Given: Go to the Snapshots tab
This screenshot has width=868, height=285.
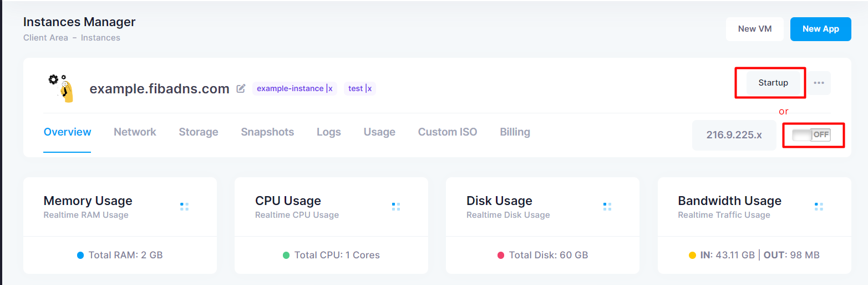Looking at the screenshot, I should (267, 132).
